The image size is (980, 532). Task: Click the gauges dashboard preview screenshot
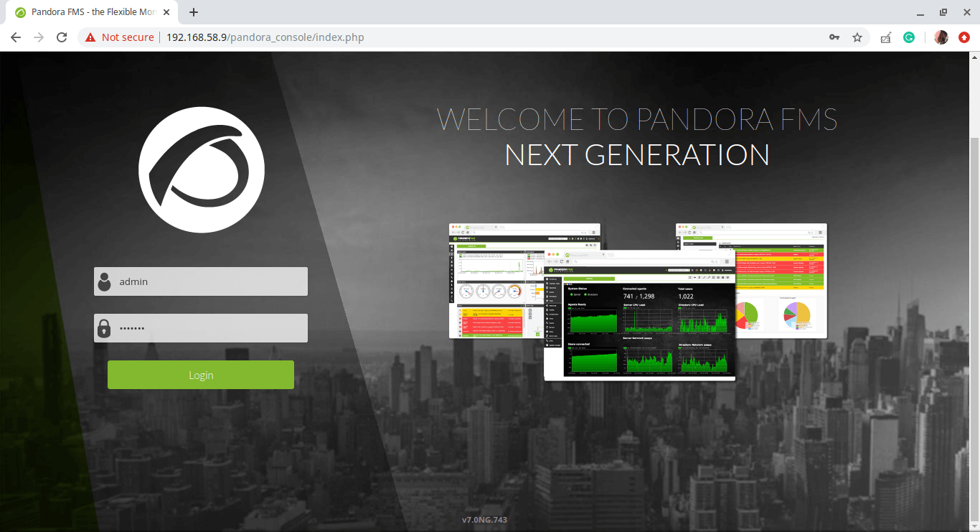[x=496, y=281]
